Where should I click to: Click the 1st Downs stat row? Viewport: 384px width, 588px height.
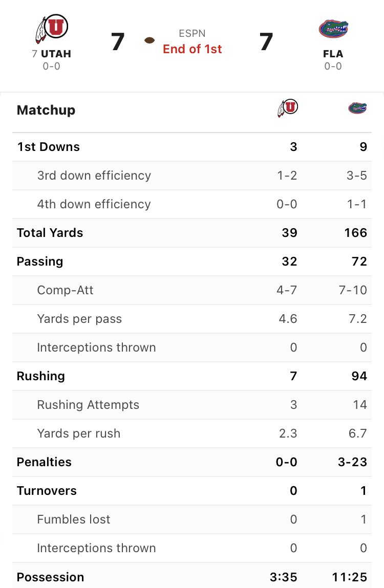[x=192, y=147]
